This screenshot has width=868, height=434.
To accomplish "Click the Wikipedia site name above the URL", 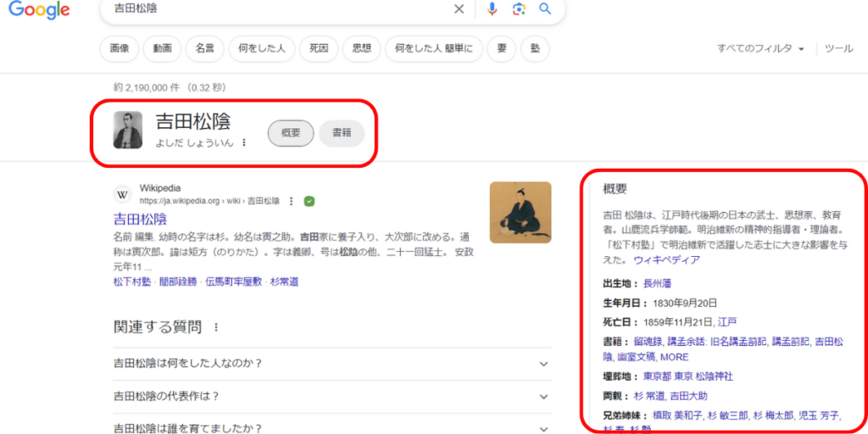I will pos(160,188).
